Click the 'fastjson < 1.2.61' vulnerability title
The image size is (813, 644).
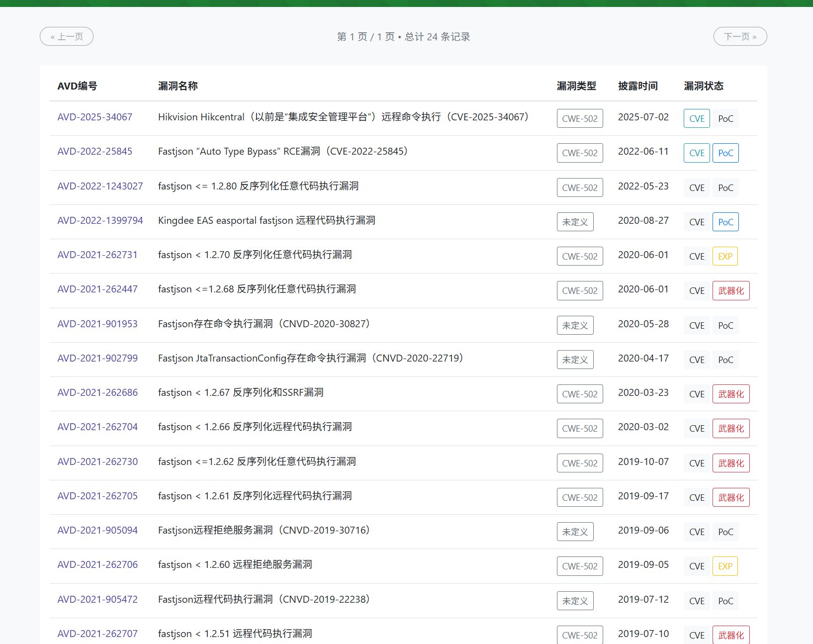pos(255,496)
